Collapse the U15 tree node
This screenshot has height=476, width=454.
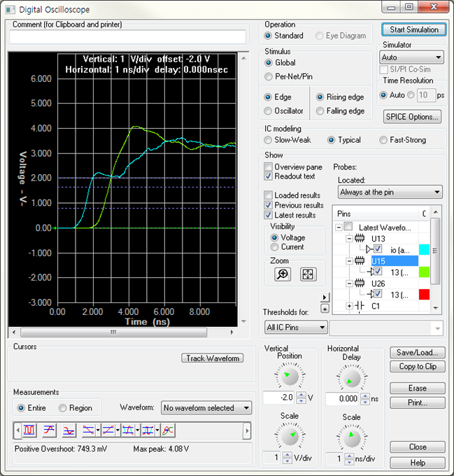[x=349, y=261]
